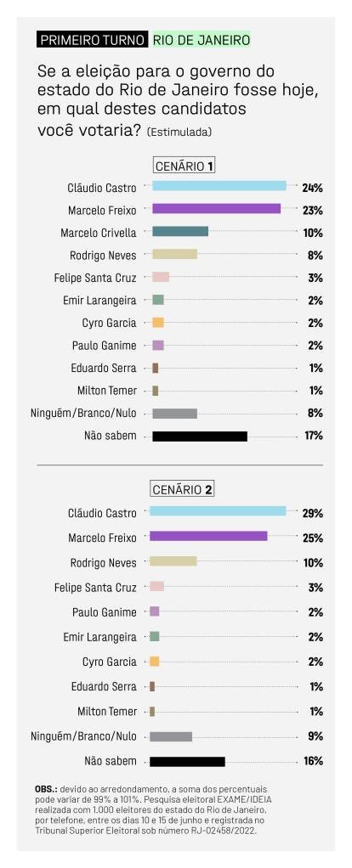Click Felipe Santa Cruz's pink bar in Cenário 1
This screenshot has width=352, height=868.
[161, 277]
